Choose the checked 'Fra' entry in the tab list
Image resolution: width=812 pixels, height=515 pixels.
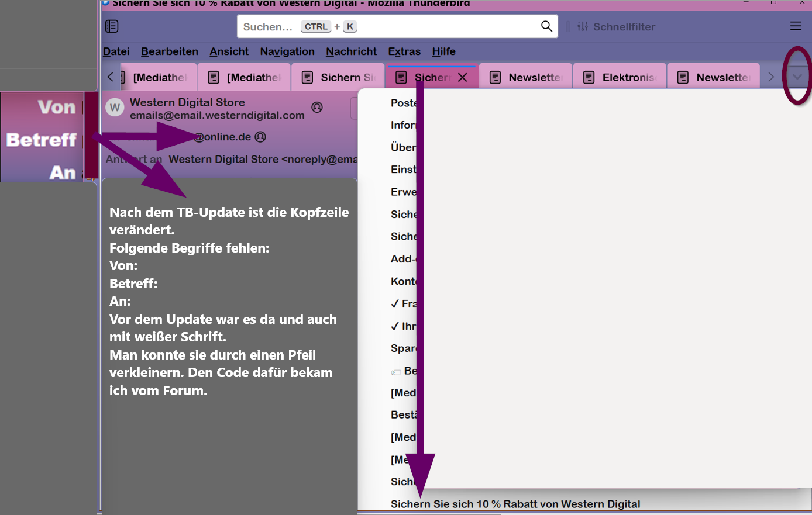404,303
